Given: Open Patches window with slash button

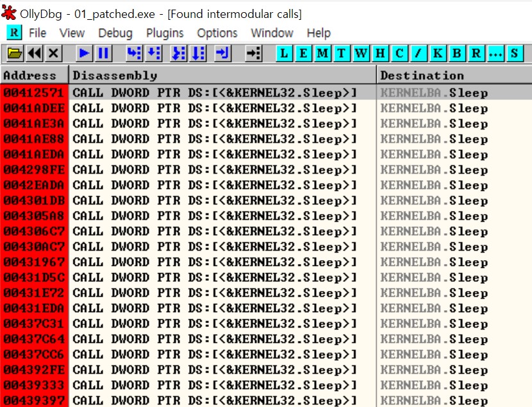Looking at the screenshot, I should coord(419,54).
